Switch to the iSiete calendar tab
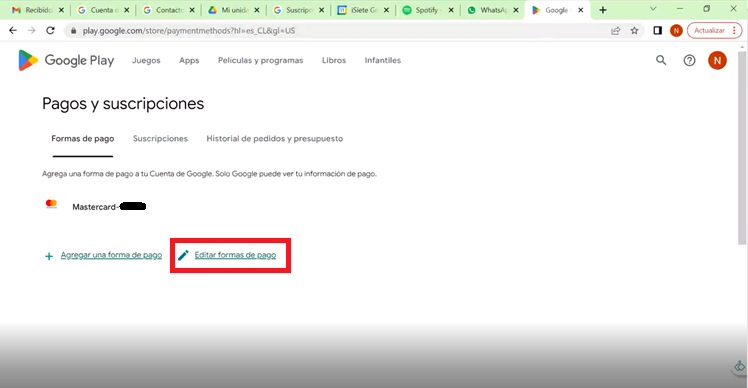 (x=363, y=10)
